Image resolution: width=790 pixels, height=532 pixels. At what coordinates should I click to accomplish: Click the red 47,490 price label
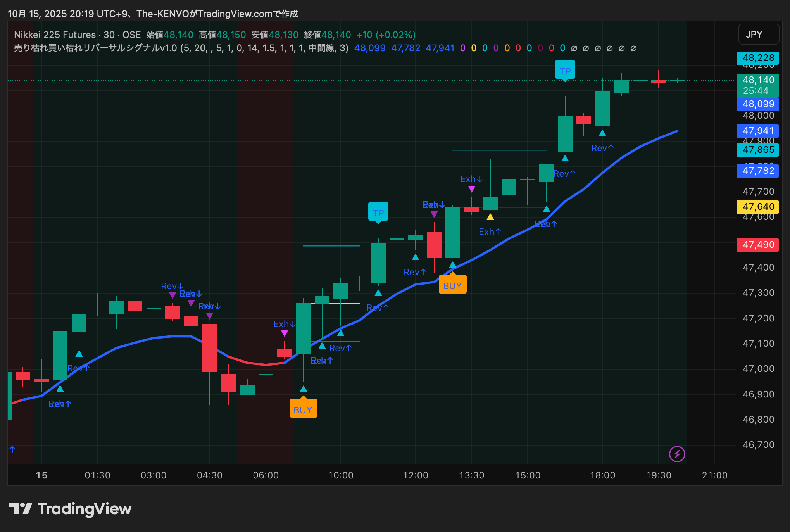758,245
